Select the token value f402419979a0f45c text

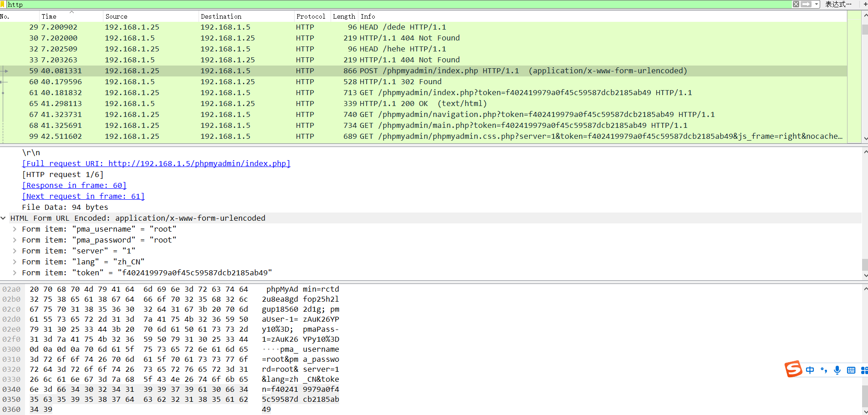pos(195,273)
